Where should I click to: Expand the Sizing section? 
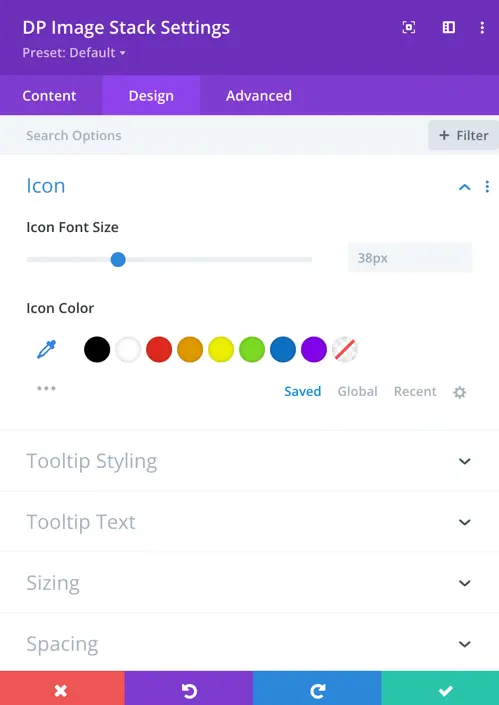point(250,583)
